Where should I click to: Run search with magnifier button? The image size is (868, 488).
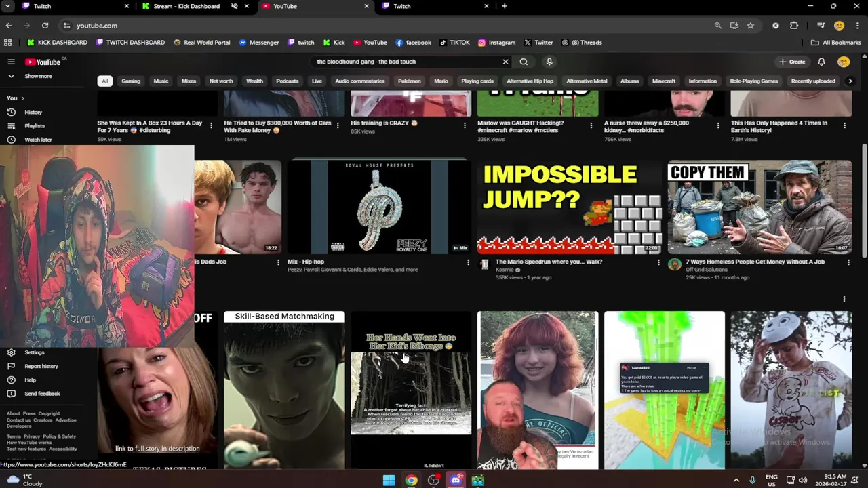point(524,62)
